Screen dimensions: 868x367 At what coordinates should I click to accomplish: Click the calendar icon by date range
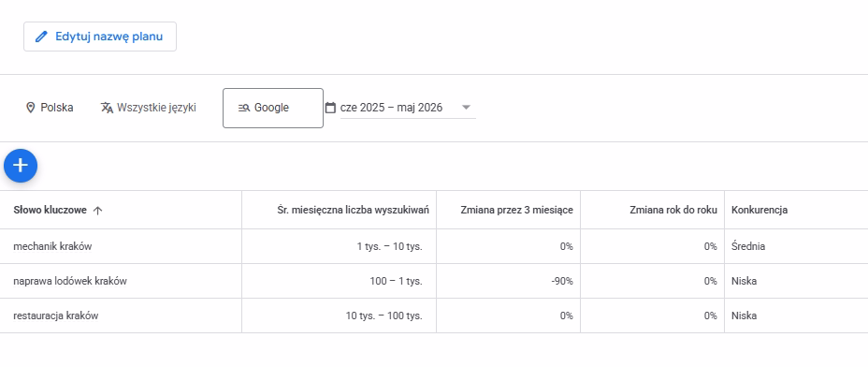[x=330, y=108]
